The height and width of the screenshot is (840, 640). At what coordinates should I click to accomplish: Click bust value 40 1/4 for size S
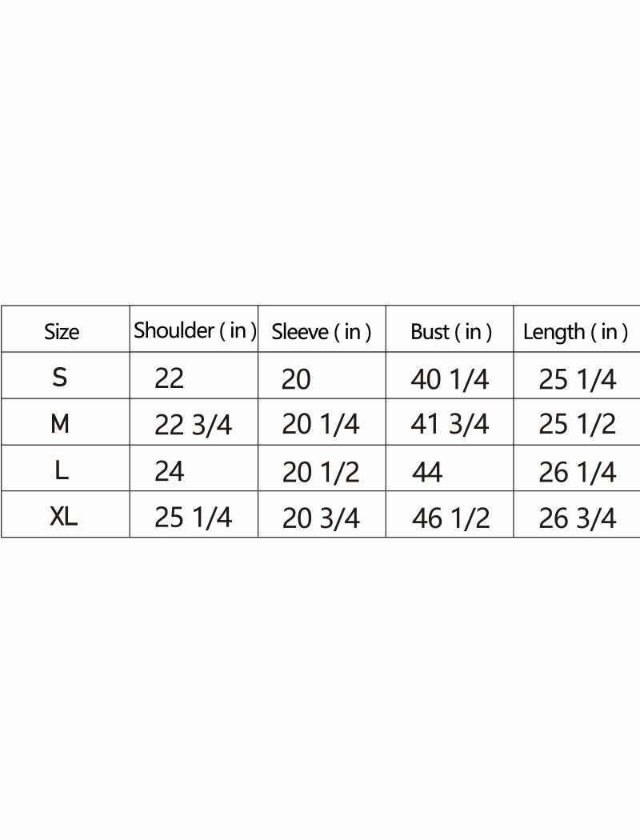tap(450, 379)
